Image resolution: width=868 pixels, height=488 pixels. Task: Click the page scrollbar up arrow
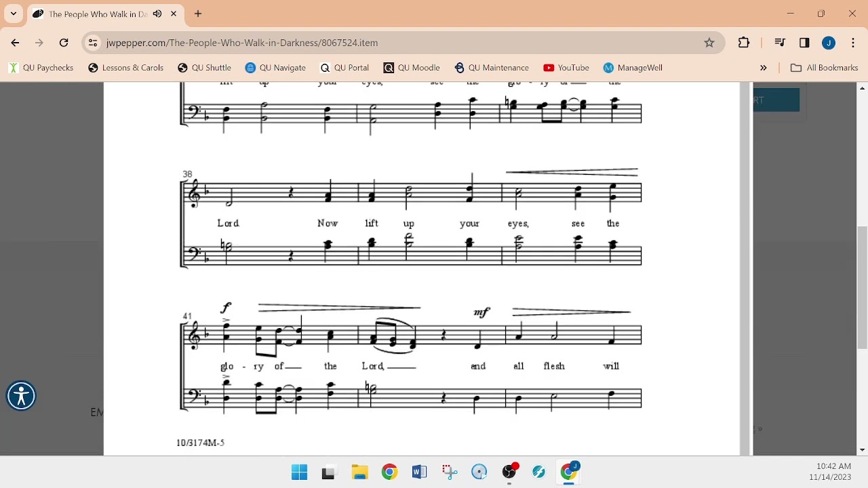coord(863,88)
